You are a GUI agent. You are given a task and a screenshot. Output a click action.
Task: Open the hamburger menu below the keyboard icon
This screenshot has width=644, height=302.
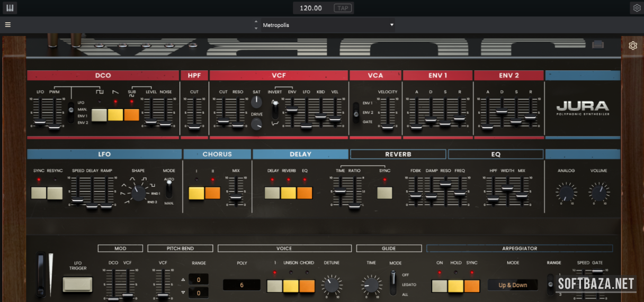(x=8, y=25)
